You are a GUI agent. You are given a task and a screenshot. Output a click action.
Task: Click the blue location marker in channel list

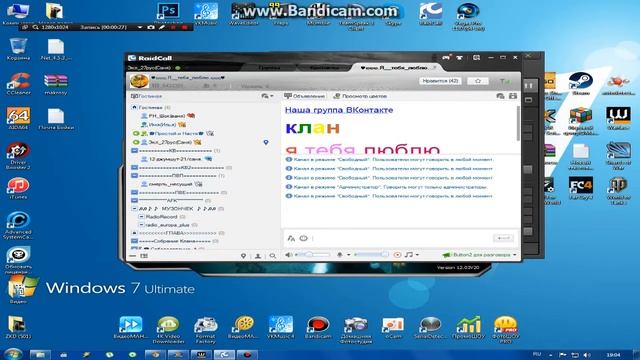266,142
